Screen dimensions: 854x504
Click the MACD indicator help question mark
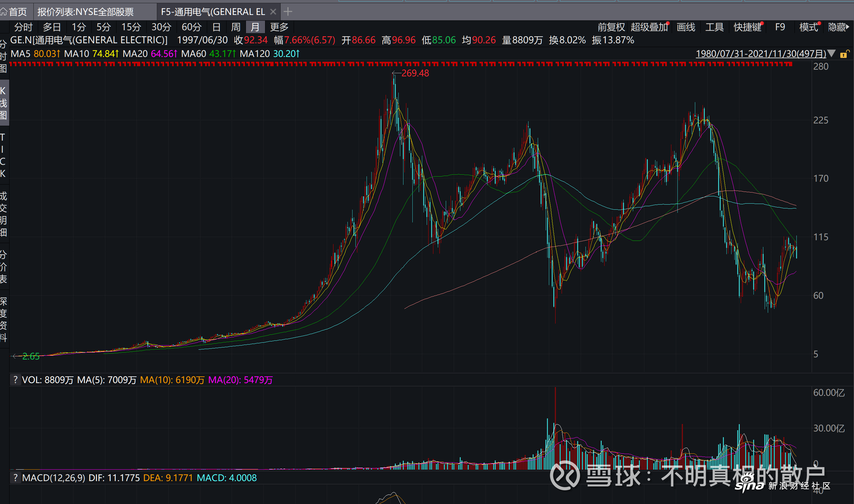pos(15,478)
